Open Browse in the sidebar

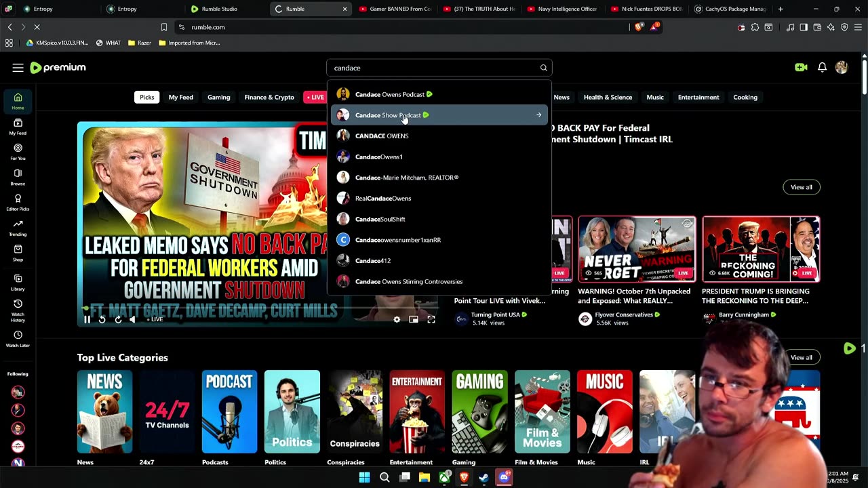[18, 177]
